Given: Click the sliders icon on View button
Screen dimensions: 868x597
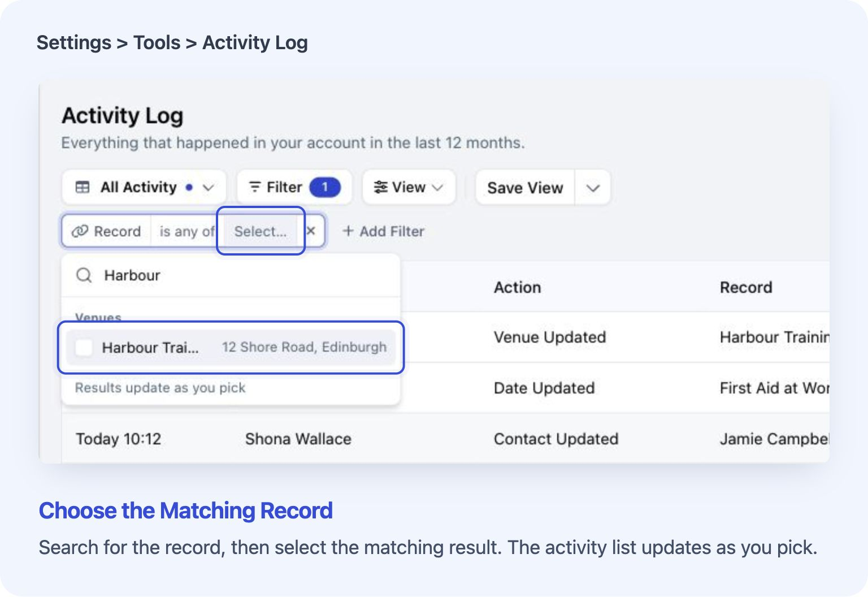Looking at the screenshot, I should (x=381, y=187).
